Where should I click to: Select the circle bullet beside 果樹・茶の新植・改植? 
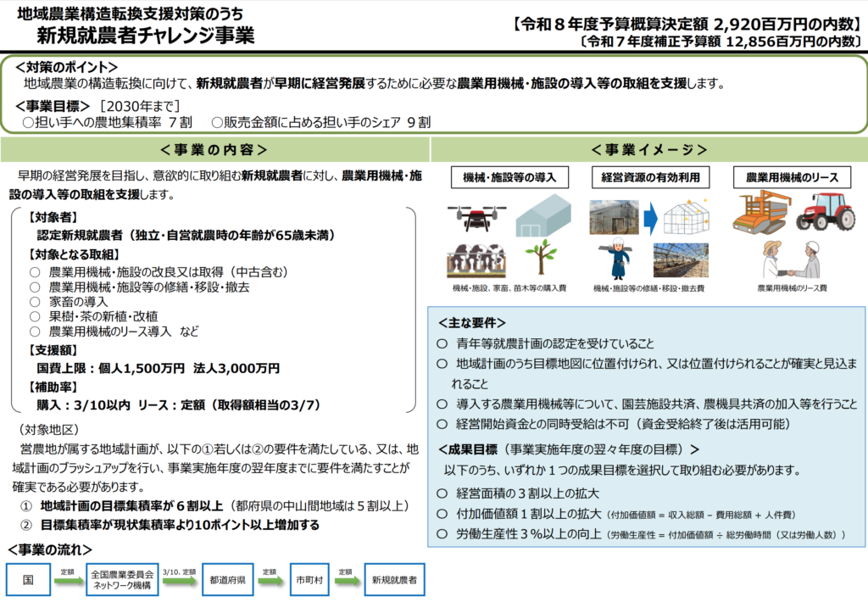[35, 316]
